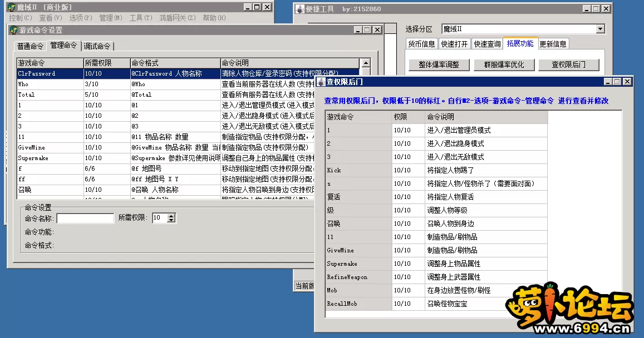The height and width of the screenshot is (338, 644).
Task: Switch to the 管理命令 tab
Action: [63, 45]
